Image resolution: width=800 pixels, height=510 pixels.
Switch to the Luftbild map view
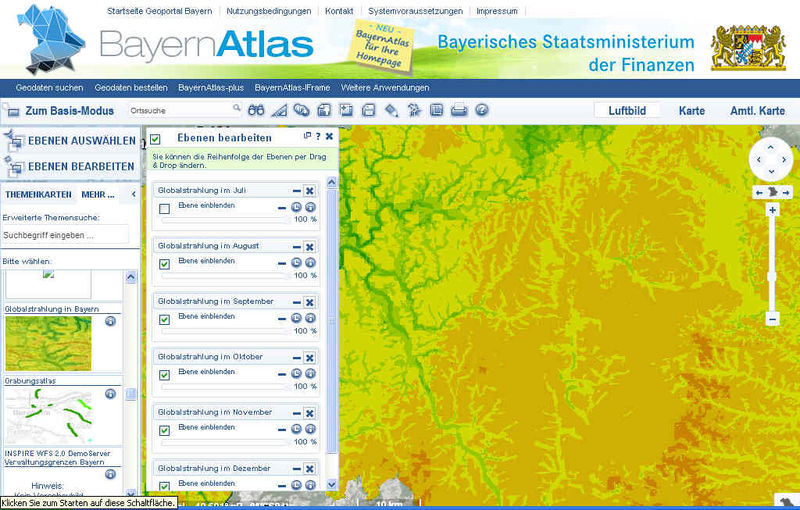[627, 110]
